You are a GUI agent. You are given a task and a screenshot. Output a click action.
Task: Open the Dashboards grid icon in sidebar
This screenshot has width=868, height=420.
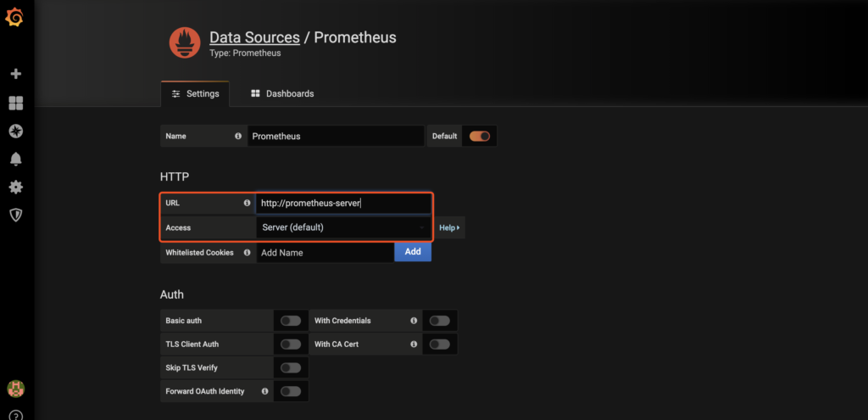[16, 103]
